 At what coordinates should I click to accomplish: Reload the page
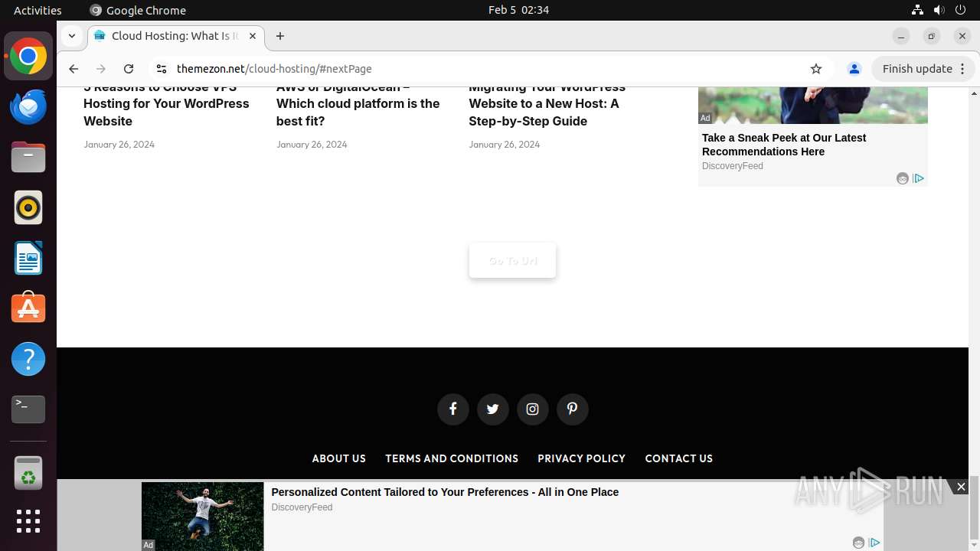pyautogui.click(x=129, y=69)
